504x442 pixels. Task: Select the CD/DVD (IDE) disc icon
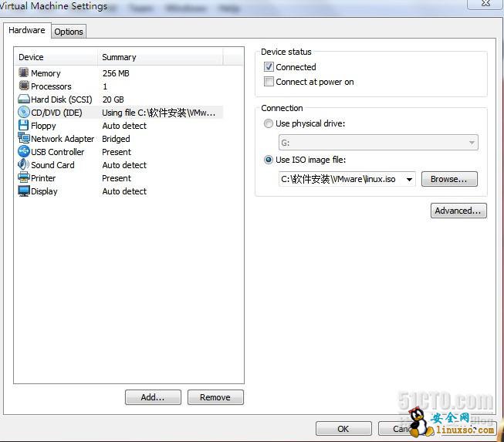coord(24,113)
